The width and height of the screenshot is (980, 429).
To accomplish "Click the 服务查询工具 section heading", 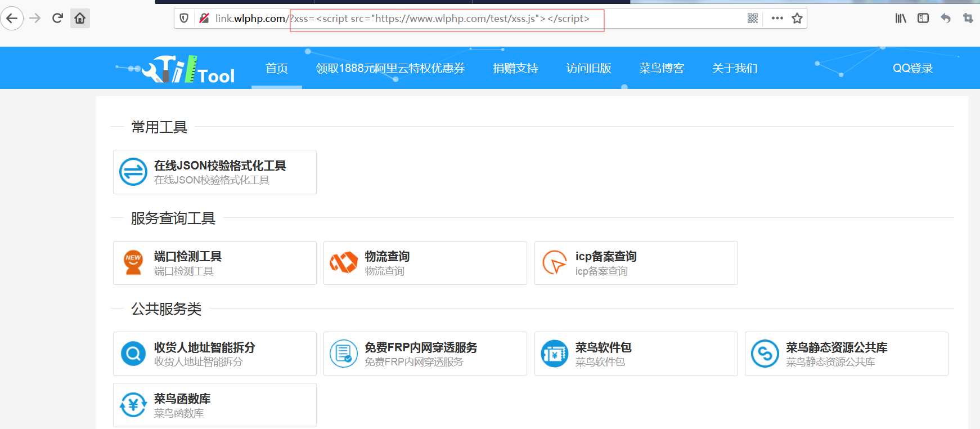I will pos(173,218).
